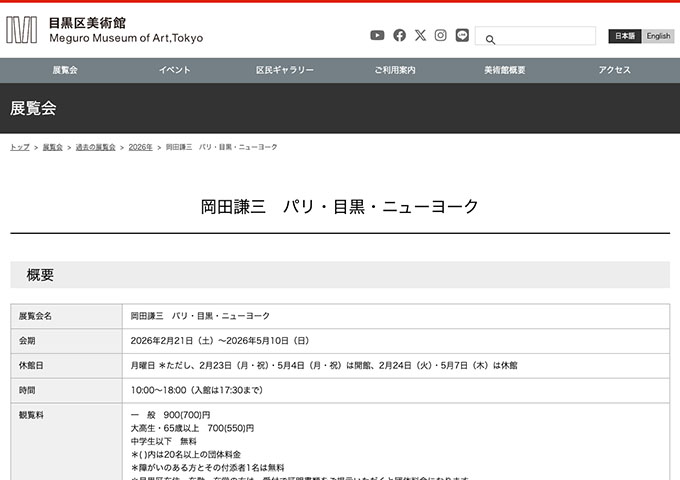680x480 pixels.
Task: Click the current breadcrumb 岡田謙三 パリ・目黒・ニューヨーク
Action: coord(222,147)
